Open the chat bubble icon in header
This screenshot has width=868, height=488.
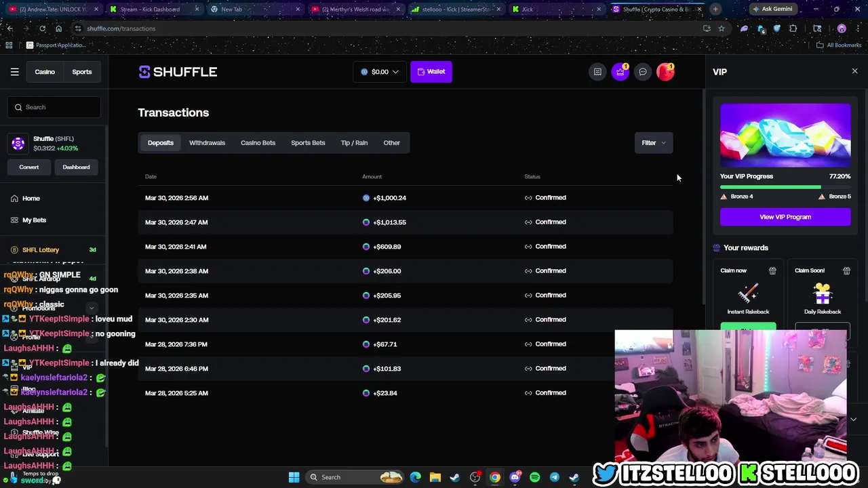coord(643,72)
